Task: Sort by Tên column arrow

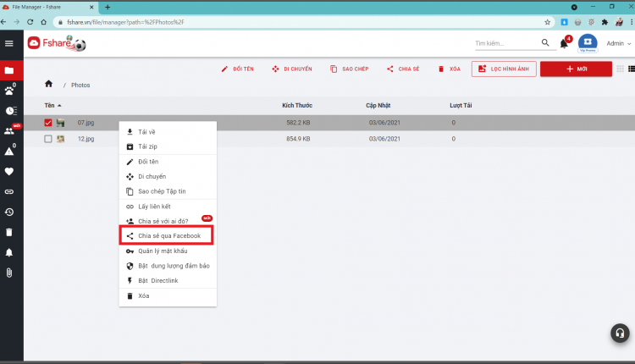Action: point(59,106)
